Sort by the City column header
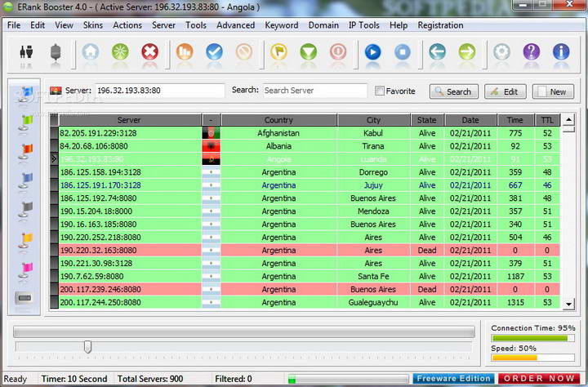The image size is (588, 387). point(373,120)
